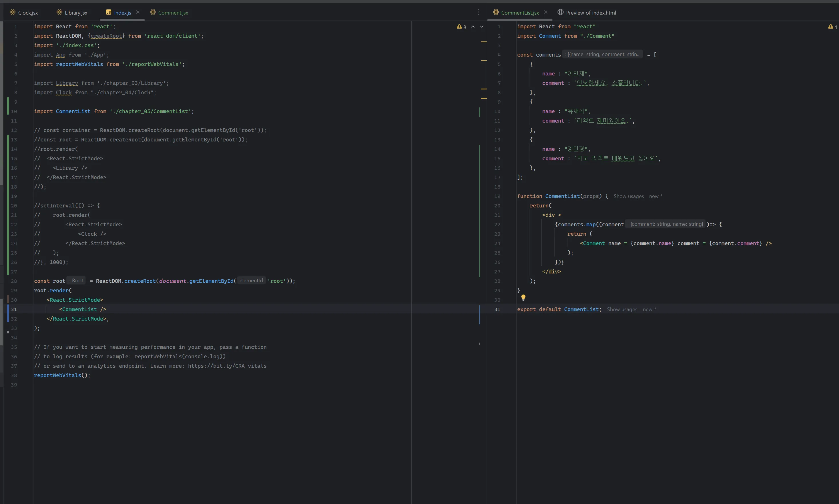Click line number 19 in CommentList.jsx gutter
Image resolution: width=839 pixels, height=504 pixels.
497,196
